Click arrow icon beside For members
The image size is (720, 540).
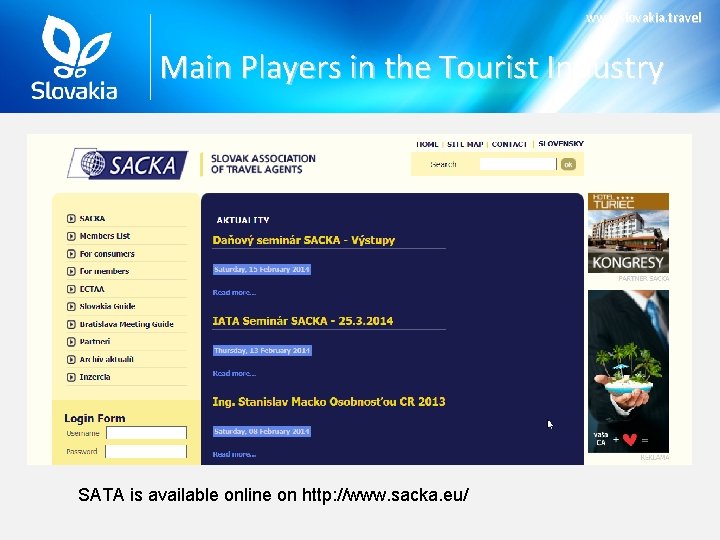[x=71, y=271]
